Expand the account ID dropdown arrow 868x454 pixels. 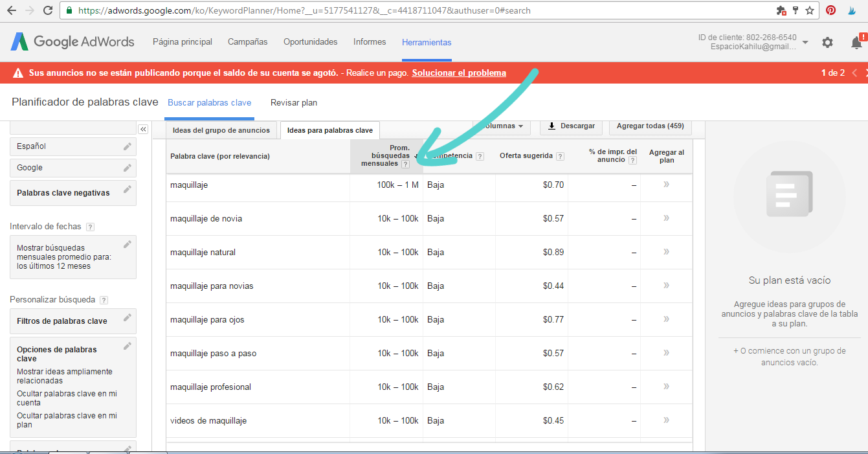coord(805,43)
